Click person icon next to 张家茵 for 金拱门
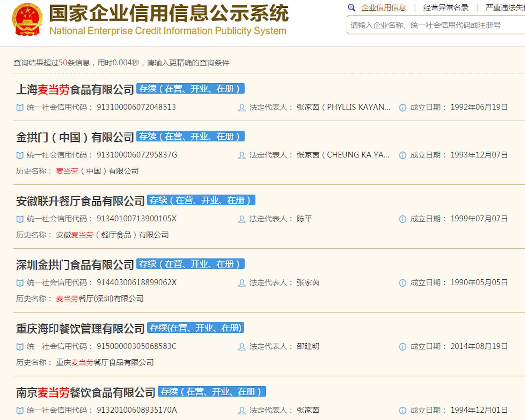The height and width of the screenshot is (420, 525). click(x=241, y=155)
